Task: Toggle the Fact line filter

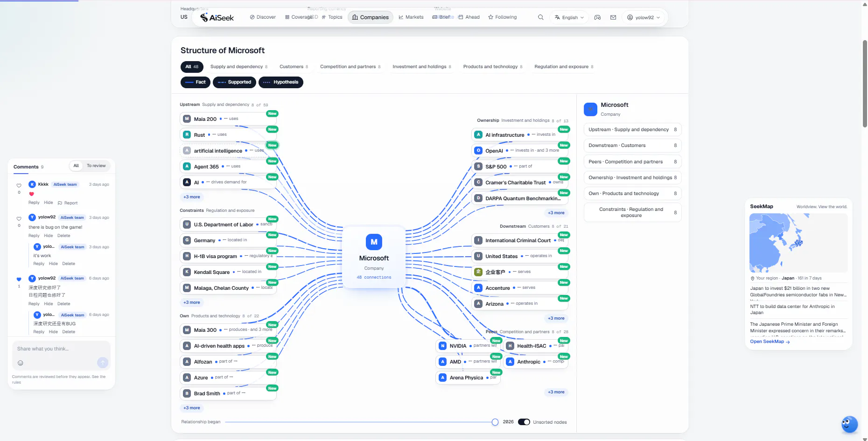Action: pos(196,82)
